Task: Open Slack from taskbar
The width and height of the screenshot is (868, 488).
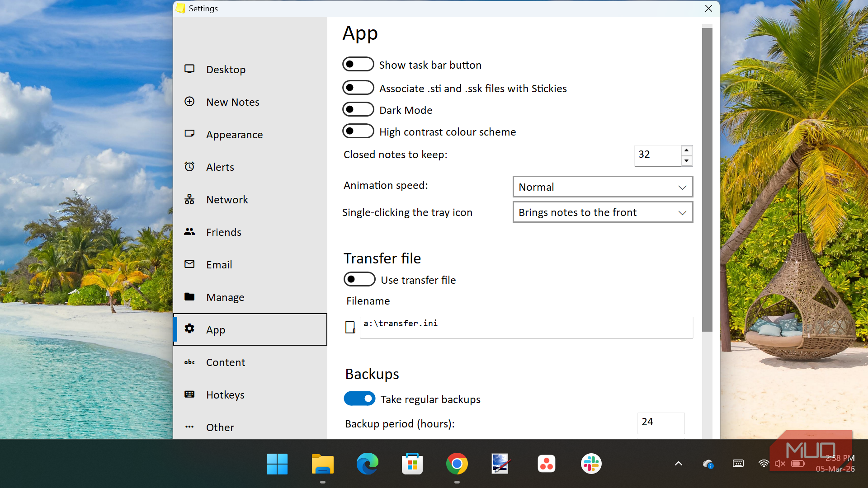Action: pos(591,464)
